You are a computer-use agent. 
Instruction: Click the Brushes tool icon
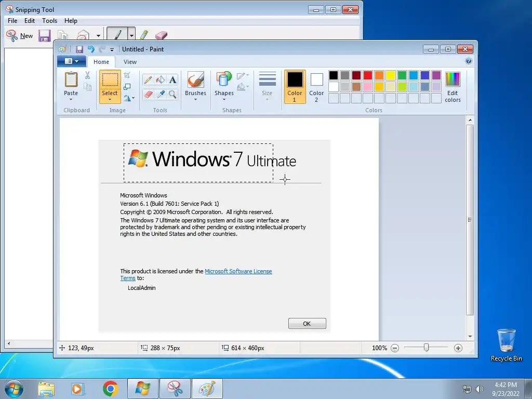(x=196, y=79)
